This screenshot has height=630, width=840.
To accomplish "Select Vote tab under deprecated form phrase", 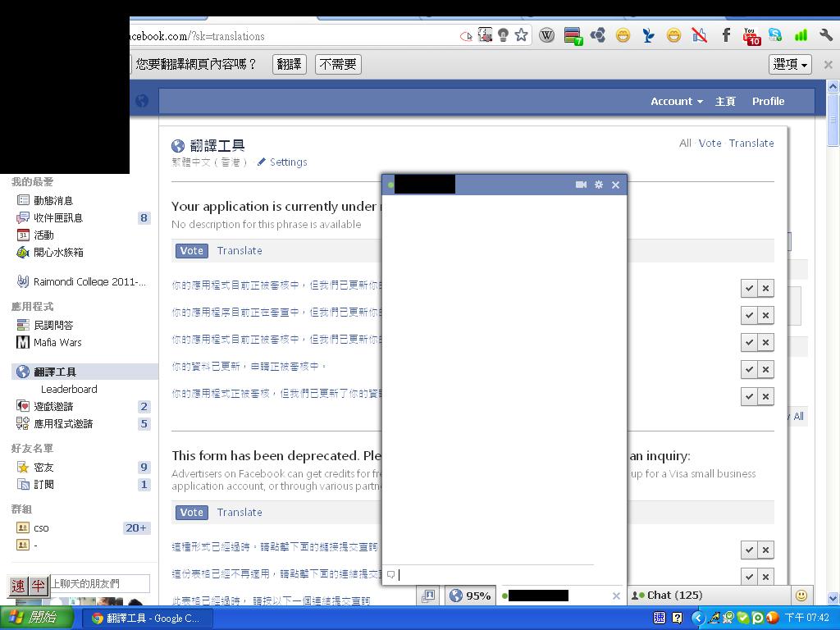I will pos(192,512).
